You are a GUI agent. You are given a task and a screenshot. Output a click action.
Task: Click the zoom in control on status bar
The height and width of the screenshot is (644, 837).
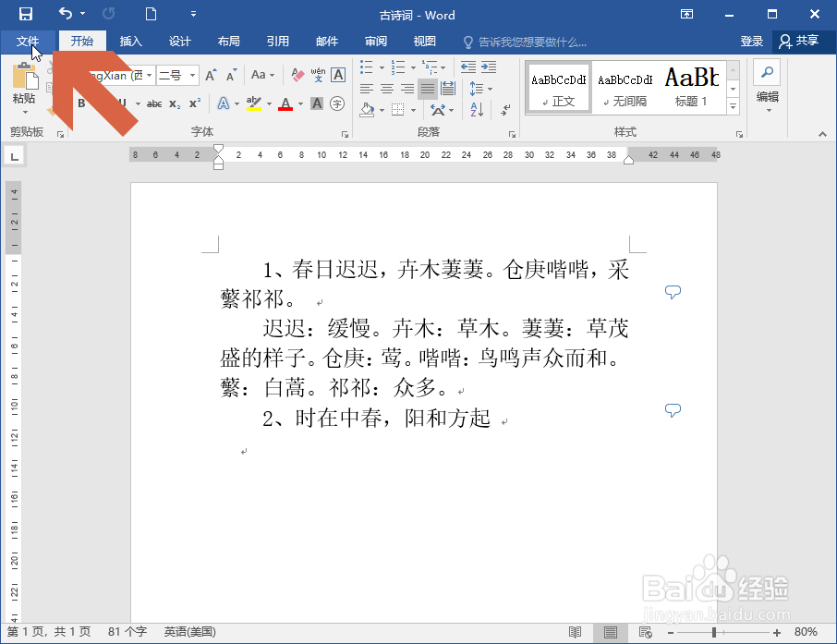[777, 633]
